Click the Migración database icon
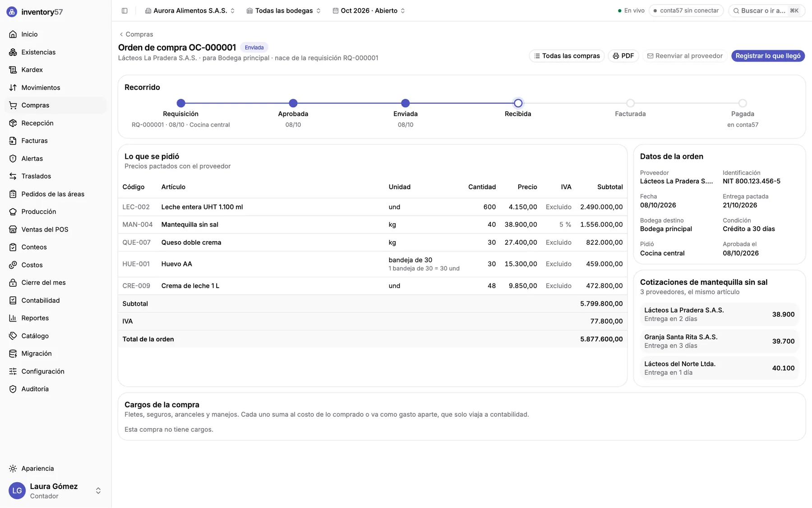Image resolution: width=812 pixels, height=508 pixels. (13, 354)
